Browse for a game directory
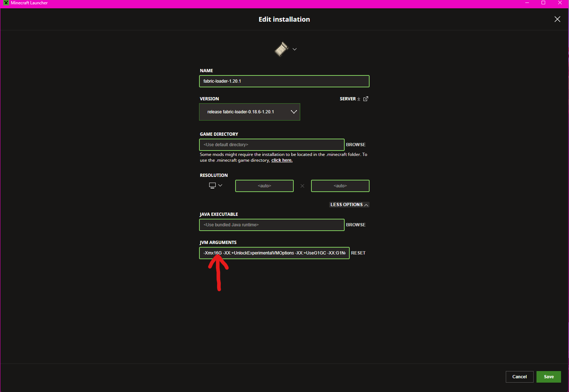This screenshot has height=392, width=569. point(355,145)
